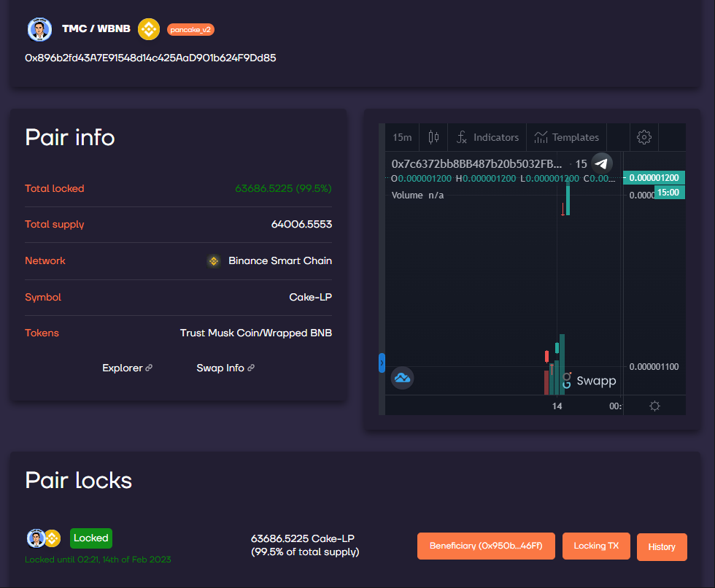Click the pancake_v2 tag
The image size is (715, 588).
tap(190, 30)
